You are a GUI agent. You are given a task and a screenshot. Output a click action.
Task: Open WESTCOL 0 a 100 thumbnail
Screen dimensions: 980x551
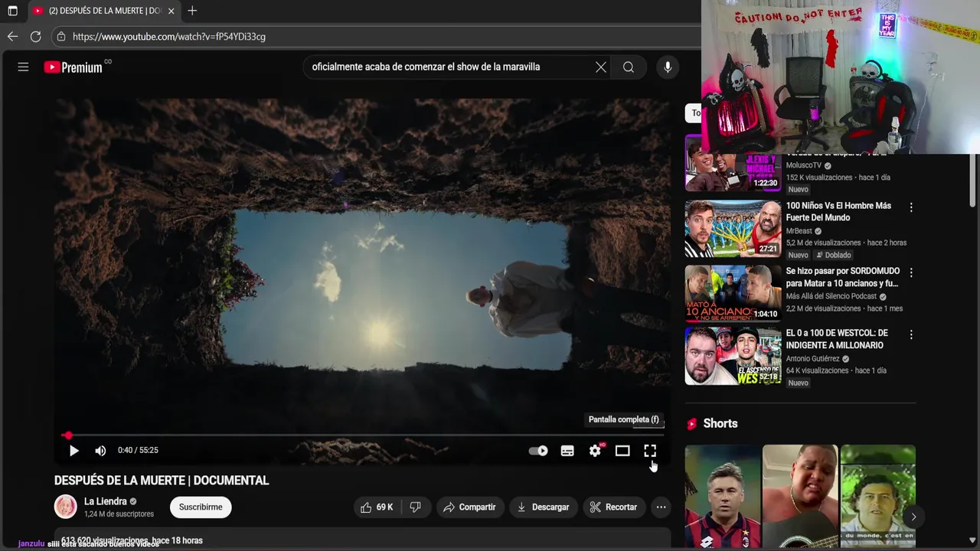pos(733,356)
